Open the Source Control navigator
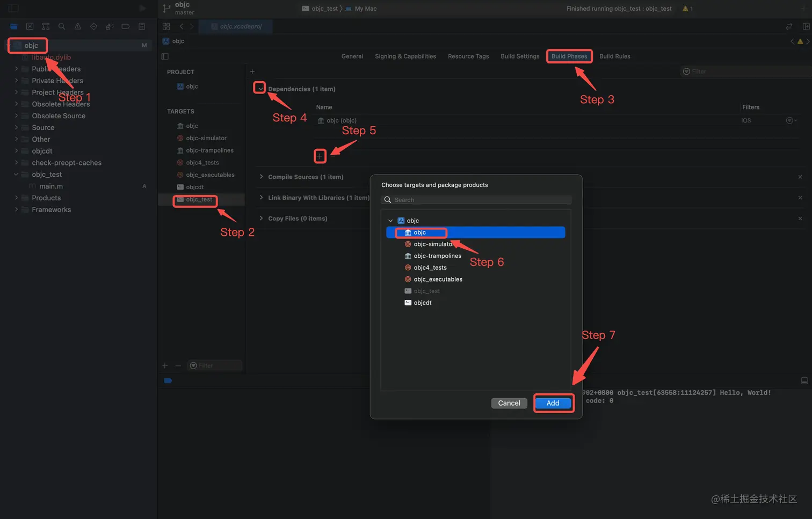 [30, 26]
